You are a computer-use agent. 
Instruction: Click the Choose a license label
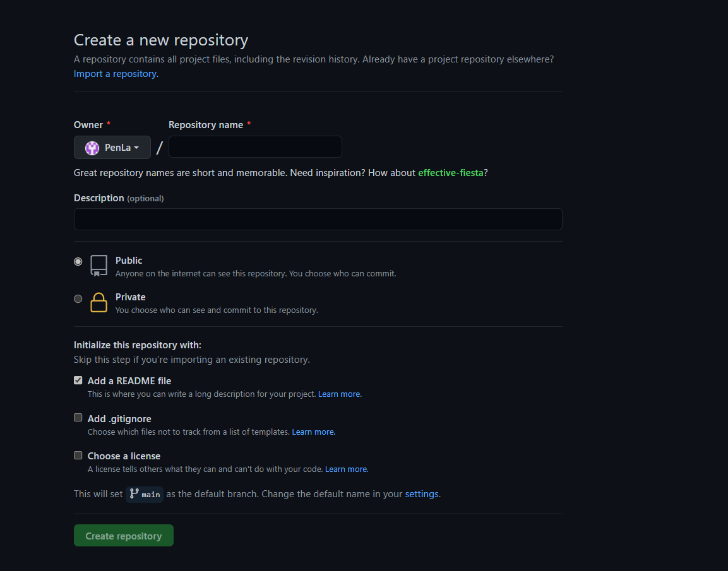(124, 456)
